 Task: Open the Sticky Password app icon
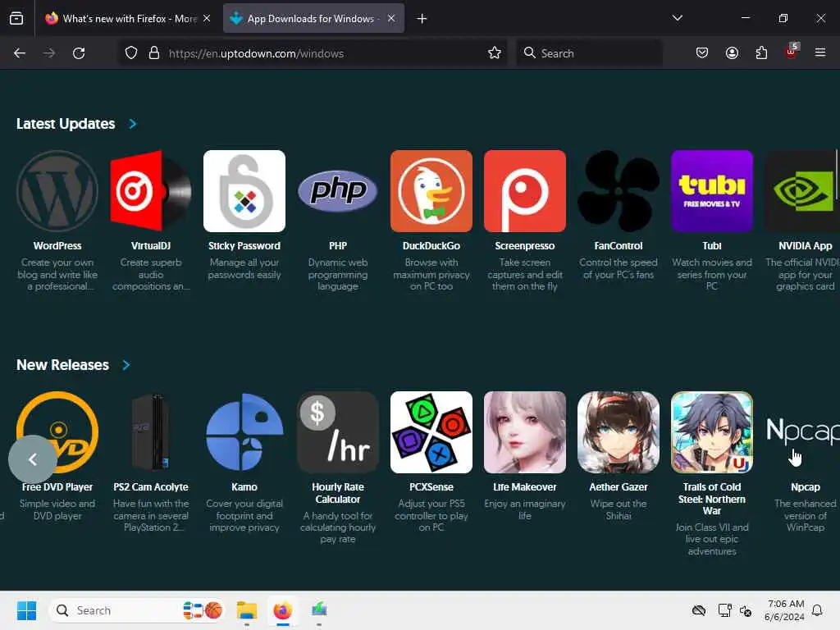tap(244, 191)
